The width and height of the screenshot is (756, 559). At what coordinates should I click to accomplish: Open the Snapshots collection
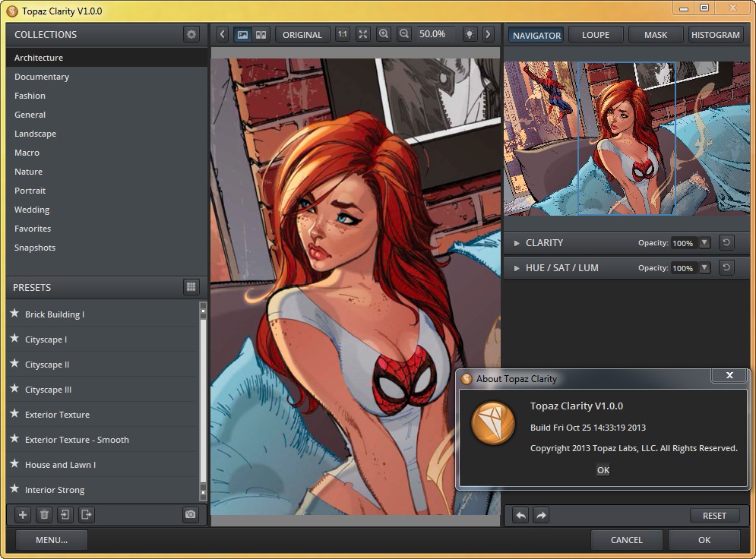point(106,247)
